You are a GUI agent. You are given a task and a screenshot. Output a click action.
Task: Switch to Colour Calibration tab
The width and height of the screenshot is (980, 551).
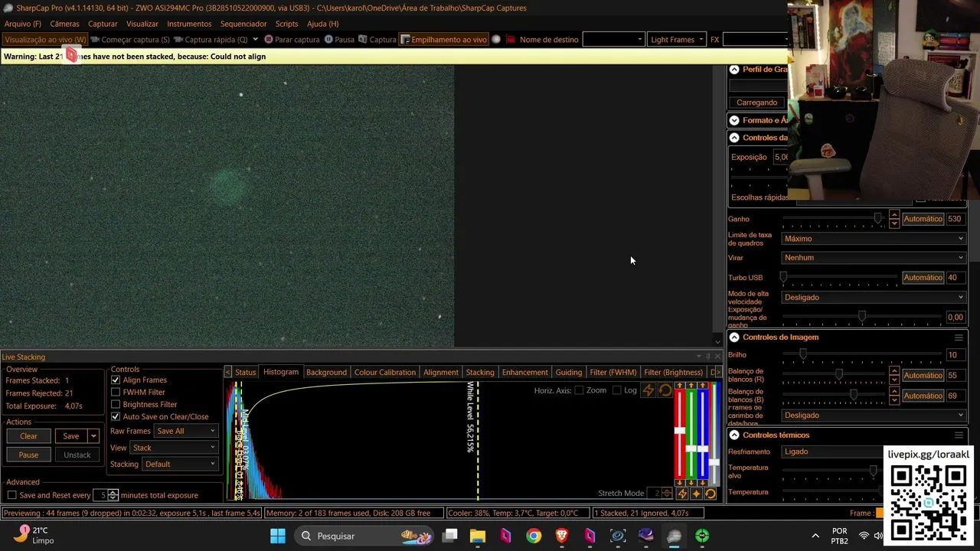(385, 373)
